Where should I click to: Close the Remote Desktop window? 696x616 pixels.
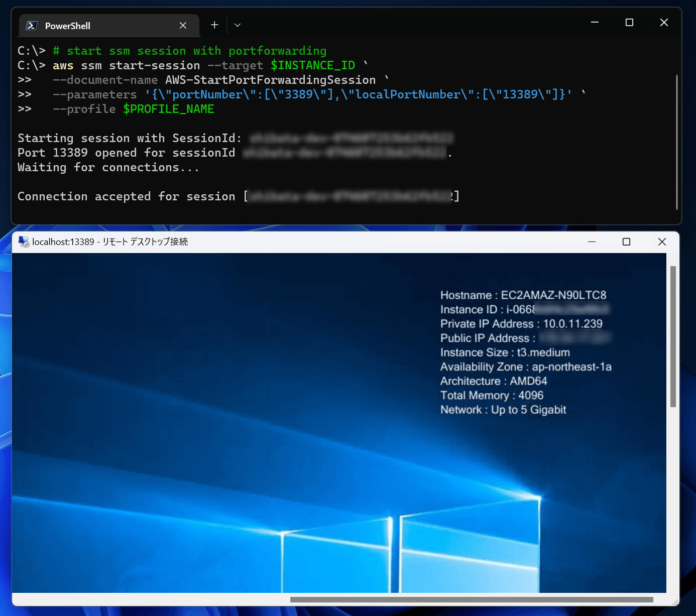662,242
